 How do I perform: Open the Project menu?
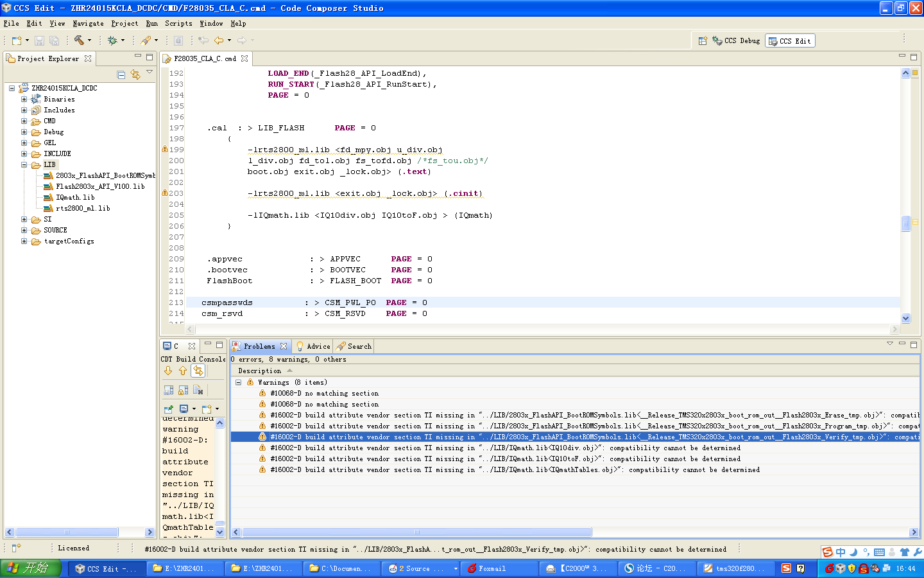click(124, 23)
